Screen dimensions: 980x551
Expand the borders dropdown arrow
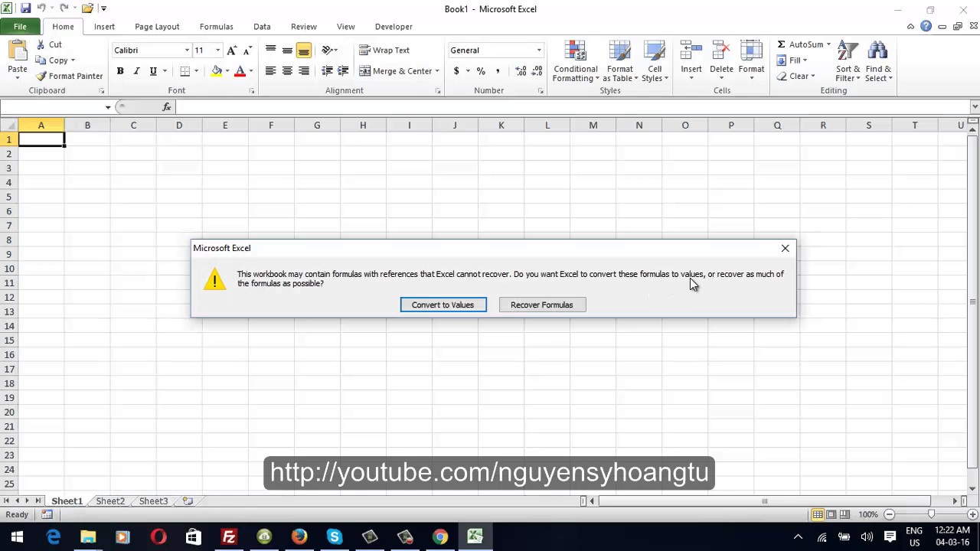(196, 71)
